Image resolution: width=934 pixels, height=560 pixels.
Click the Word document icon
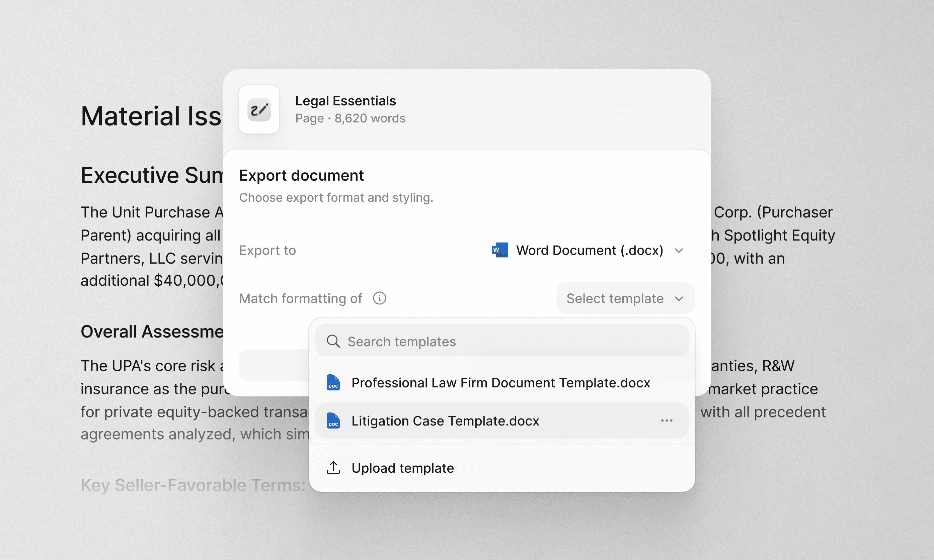(x=500, y=250)
